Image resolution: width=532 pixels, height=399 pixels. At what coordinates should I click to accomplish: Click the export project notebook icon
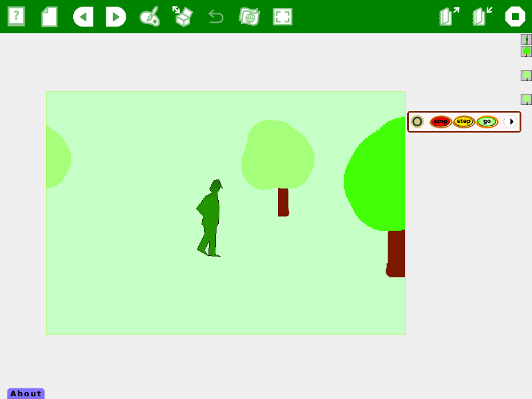pyautogui.click(x=449, y=16)
